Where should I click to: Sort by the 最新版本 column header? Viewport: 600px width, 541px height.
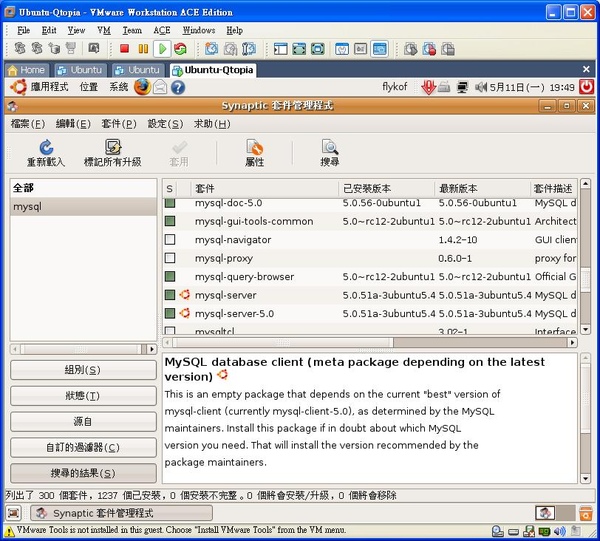pos(483,188)
